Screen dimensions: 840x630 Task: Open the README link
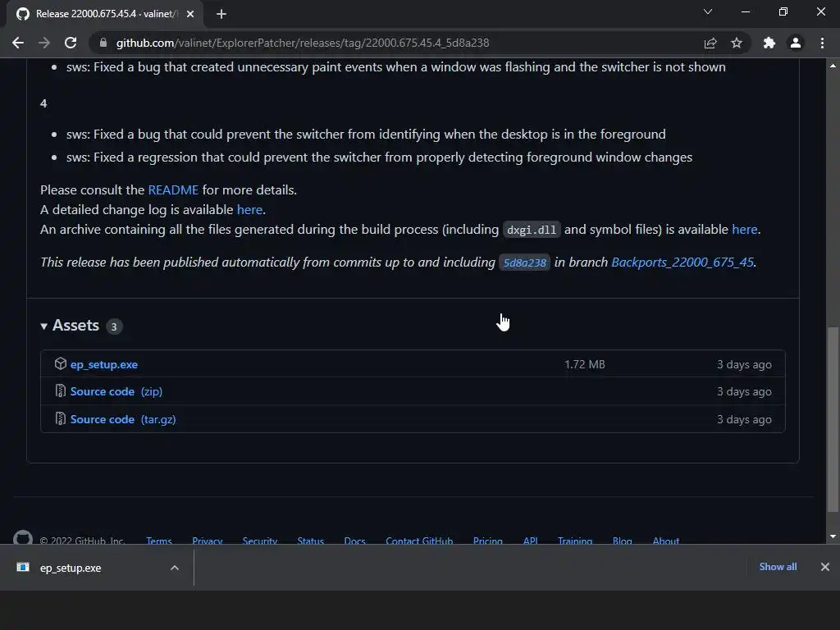point(173,190)
